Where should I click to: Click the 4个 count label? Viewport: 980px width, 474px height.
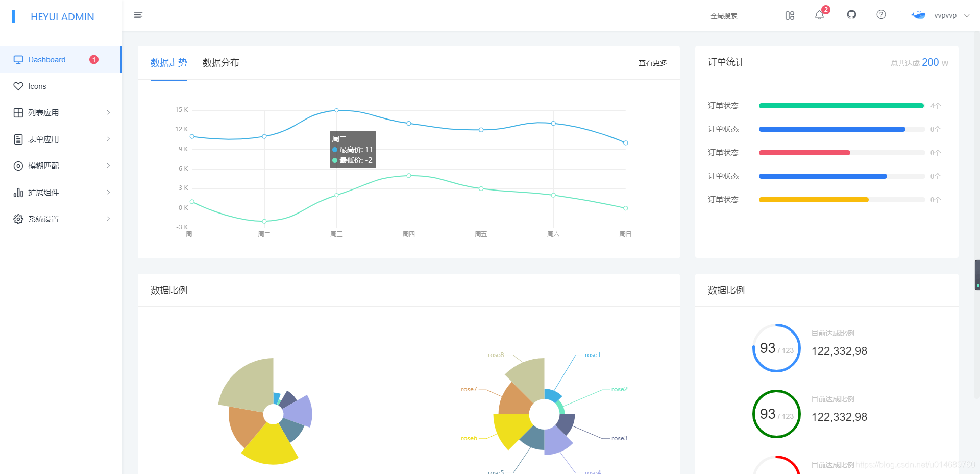click(935, 106)
